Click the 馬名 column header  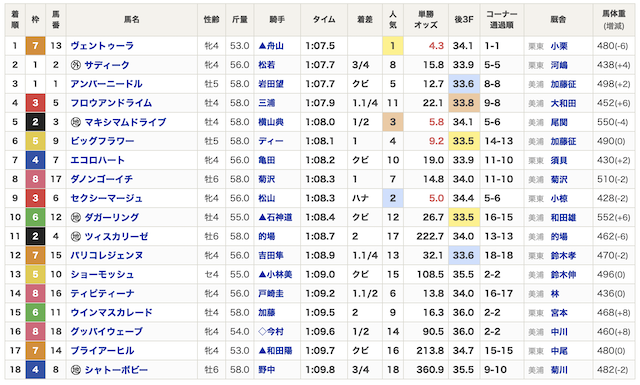(132, 19)
